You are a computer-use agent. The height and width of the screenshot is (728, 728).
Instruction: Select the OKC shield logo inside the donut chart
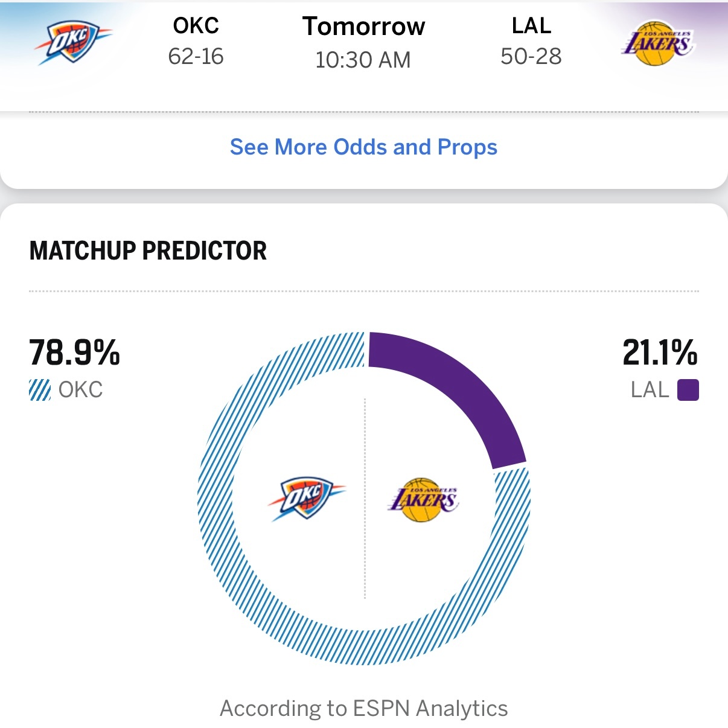click(308, 500)
